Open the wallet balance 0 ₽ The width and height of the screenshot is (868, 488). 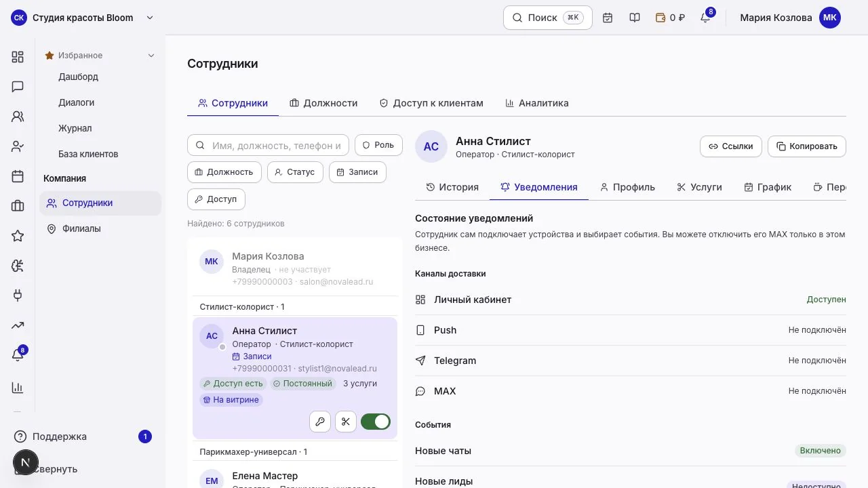pyautogui.click(x=670, y=18)
